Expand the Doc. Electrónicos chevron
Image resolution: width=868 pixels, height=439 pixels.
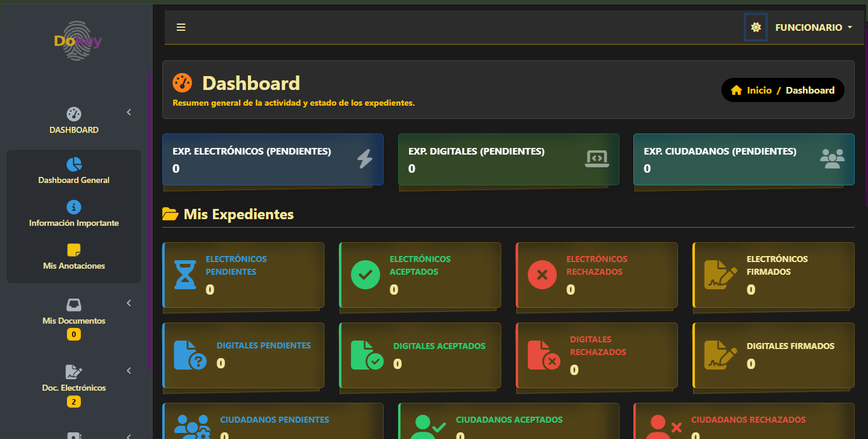128,370
